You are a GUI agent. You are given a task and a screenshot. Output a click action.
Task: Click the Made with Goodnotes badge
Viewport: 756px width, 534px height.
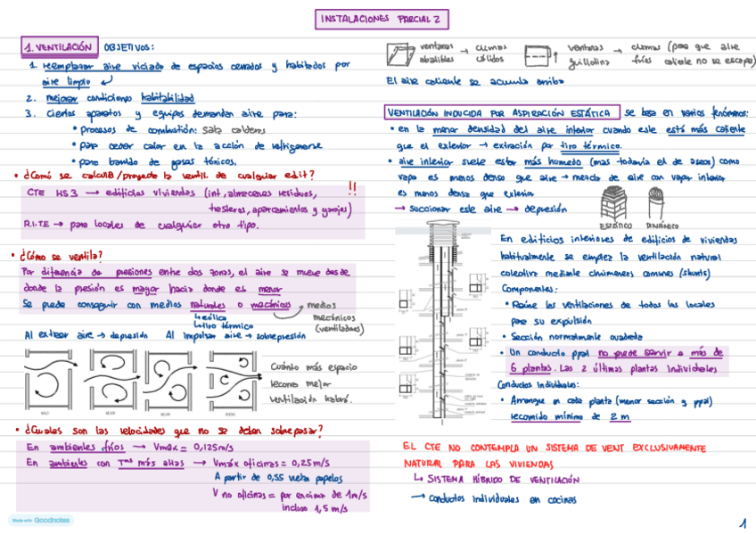(x=41, y=520)
